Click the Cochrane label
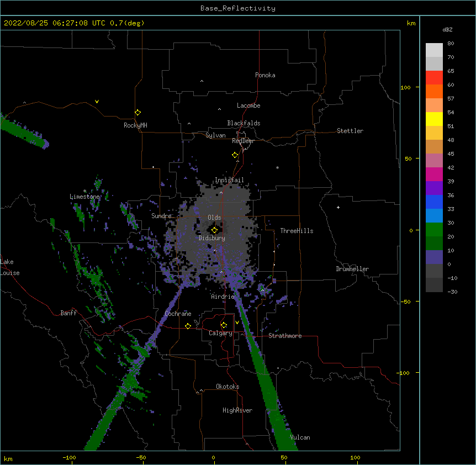 [x=178, y=314]
